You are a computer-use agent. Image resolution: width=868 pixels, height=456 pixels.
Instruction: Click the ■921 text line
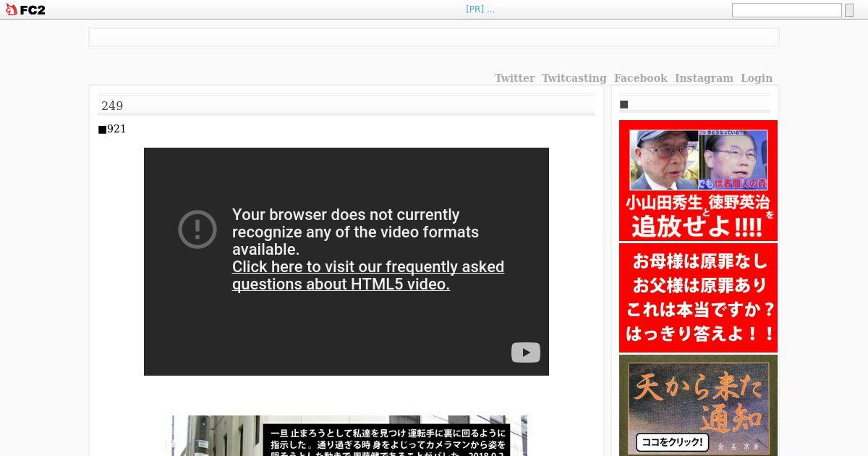pos(112,129)
